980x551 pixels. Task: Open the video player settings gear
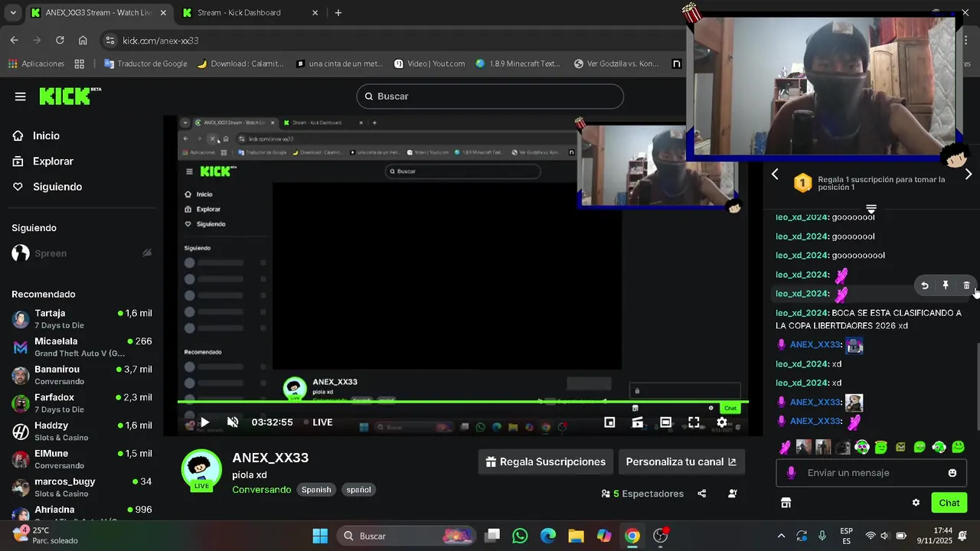click(x=722, y=422)
